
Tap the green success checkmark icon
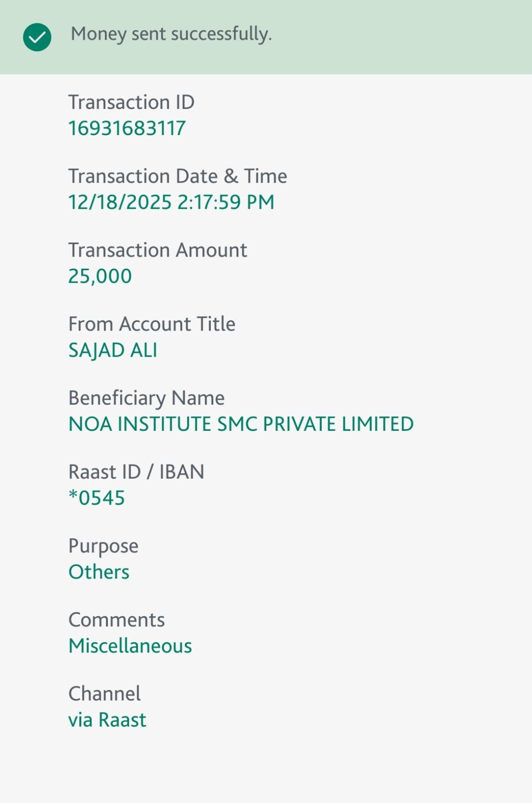click(x=37, y=37)
